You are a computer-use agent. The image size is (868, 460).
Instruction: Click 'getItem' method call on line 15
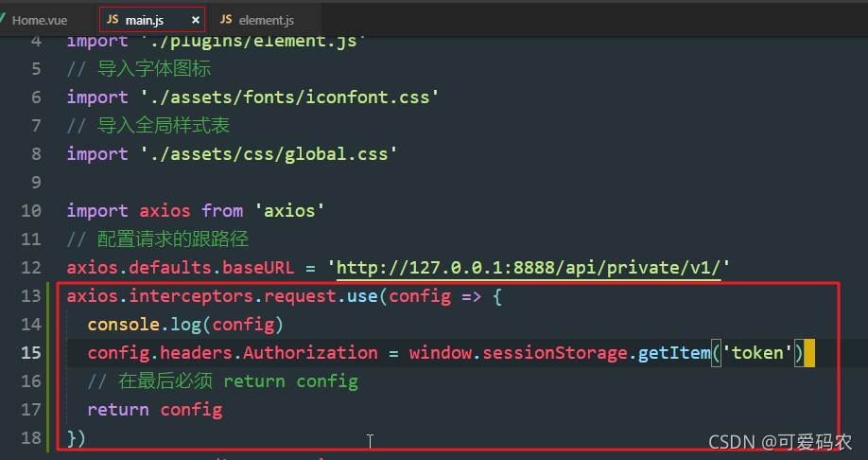point(674,353)
